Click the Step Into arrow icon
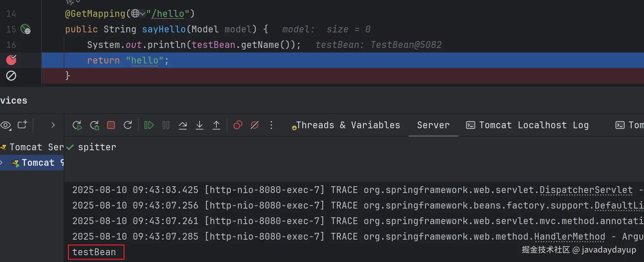Viewport: 644px width, 262px height. coord(200,125)
